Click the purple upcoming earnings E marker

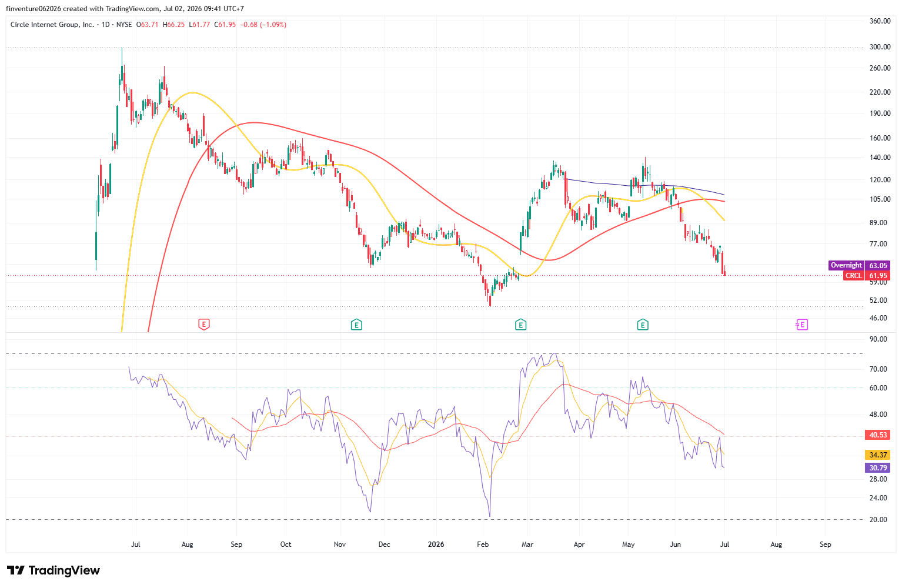(802, 324)
